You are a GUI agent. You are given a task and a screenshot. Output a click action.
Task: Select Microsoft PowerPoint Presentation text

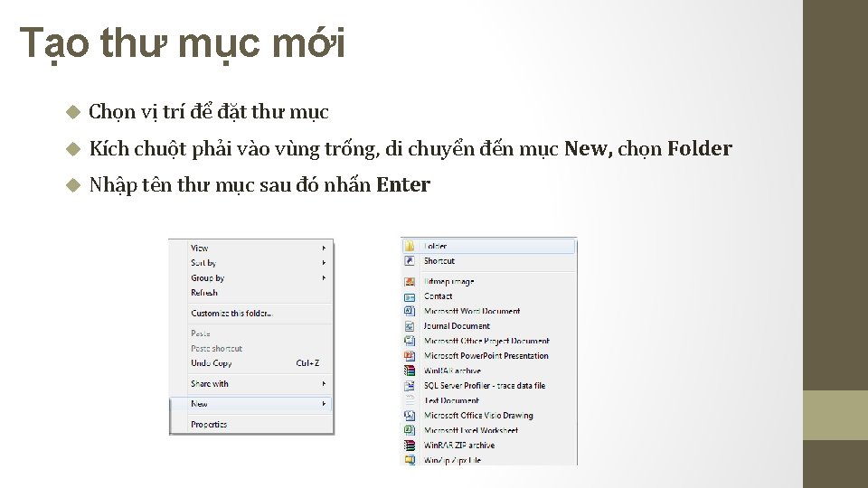(486, 356)
